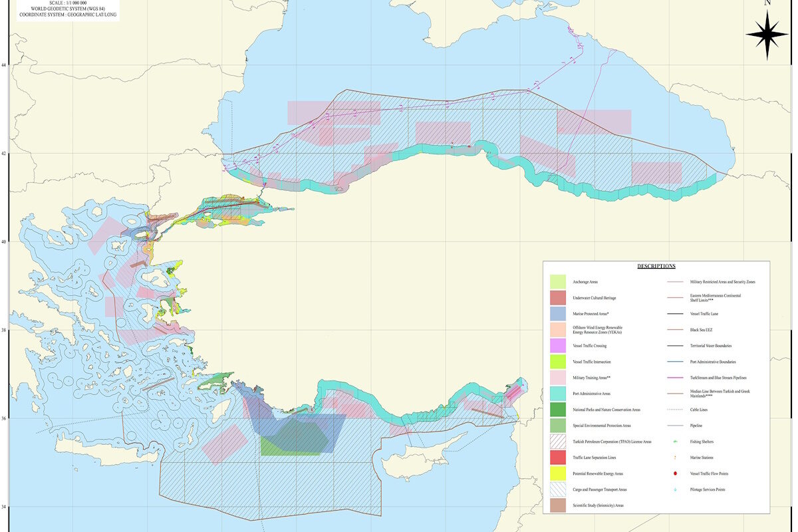Screen dimensions: 798x532
Task: Select the Underwater Cultural Heritage swatch
Action: [x=559, y=298]
